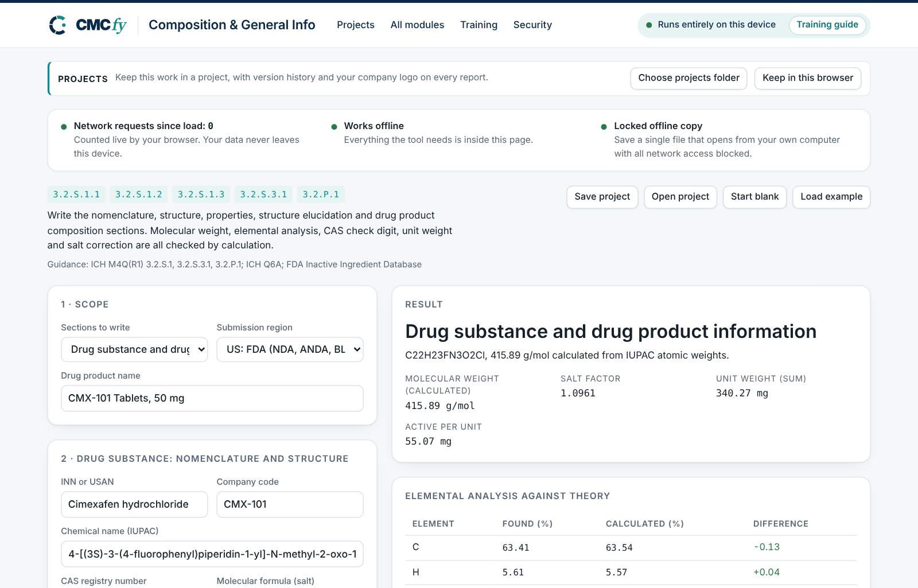
Task: Click the unit weight value 340.27 mg
Action: click(x=742, y=393)
